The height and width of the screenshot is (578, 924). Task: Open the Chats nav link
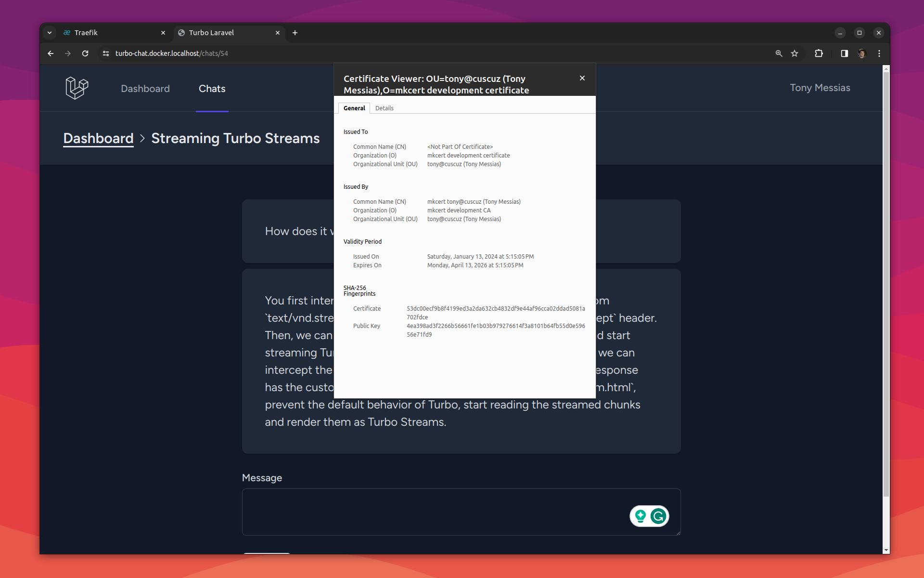click(212, 89)
